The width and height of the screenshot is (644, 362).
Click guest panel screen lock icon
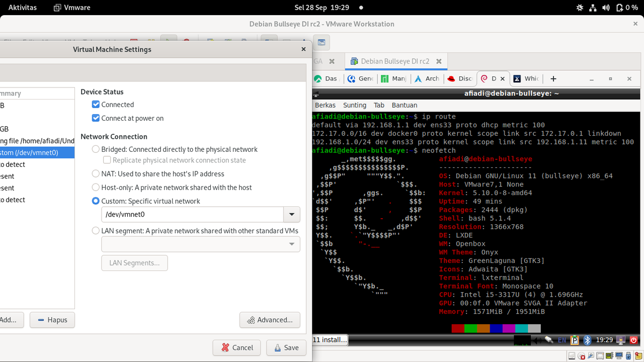621,340
